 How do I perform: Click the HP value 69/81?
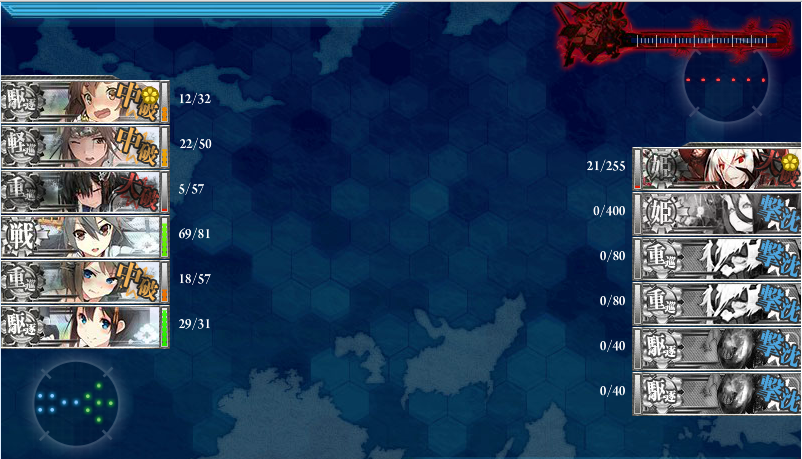[194, 234]
